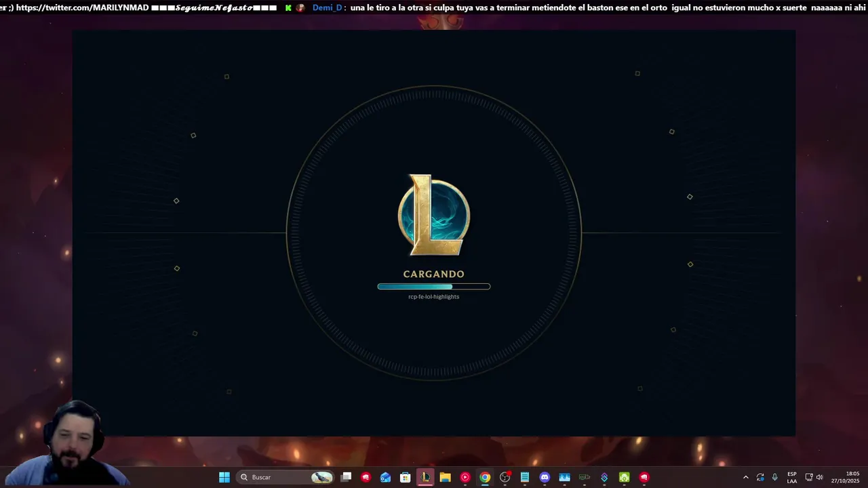Open the network status tray icon
This screenshot has height=488, width=868.
click(809, 477)
